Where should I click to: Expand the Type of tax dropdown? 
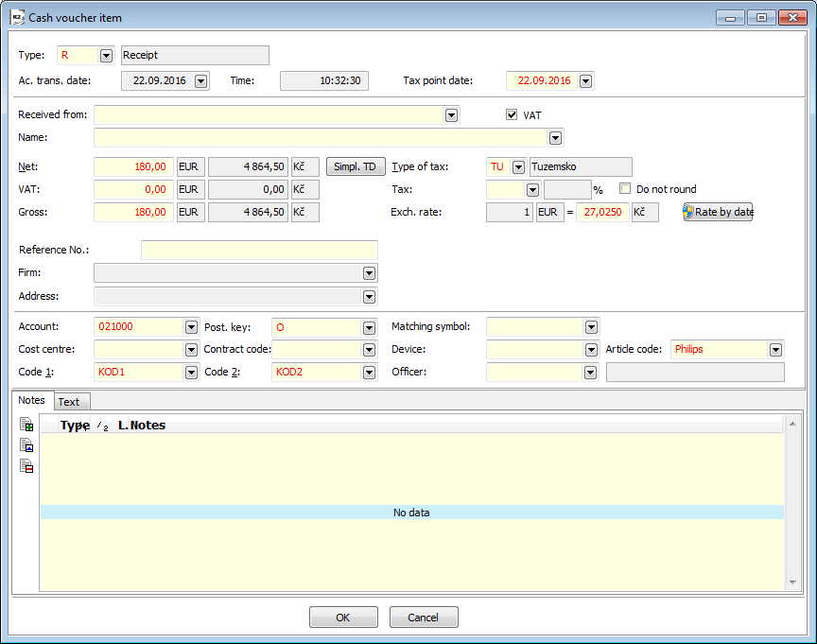[x=518, y=167]
